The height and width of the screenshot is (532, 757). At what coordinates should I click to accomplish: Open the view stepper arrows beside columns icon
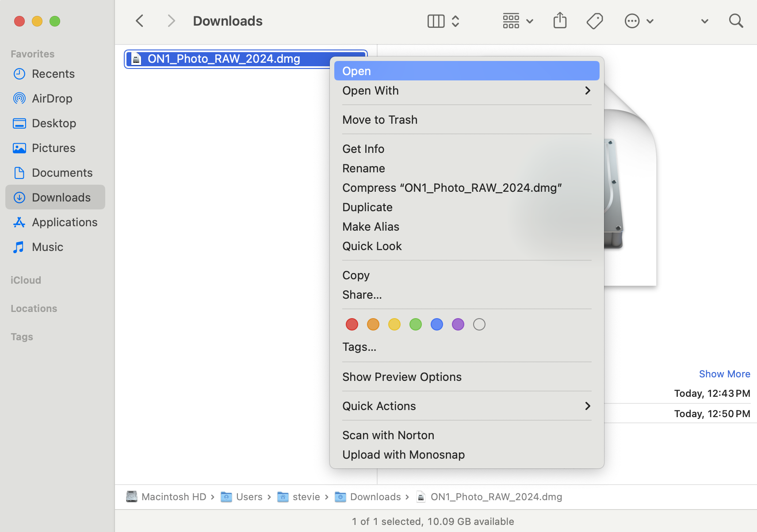coord(455,21)
